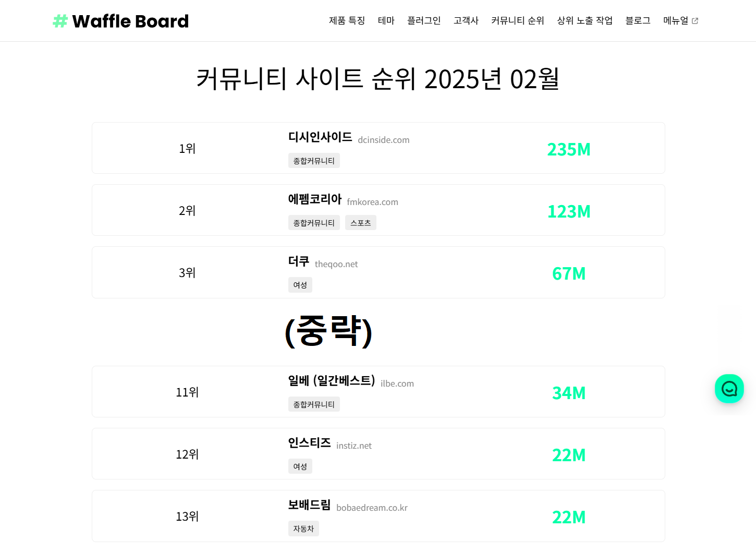Click the green hashtag logo icon

(60, 21)
